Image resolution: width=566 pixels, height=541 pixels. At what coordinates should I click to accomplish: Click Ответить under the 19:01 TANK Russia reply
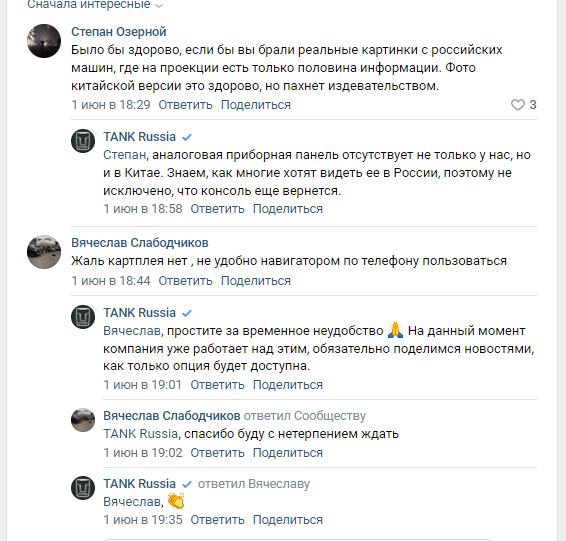click(217, 385)
